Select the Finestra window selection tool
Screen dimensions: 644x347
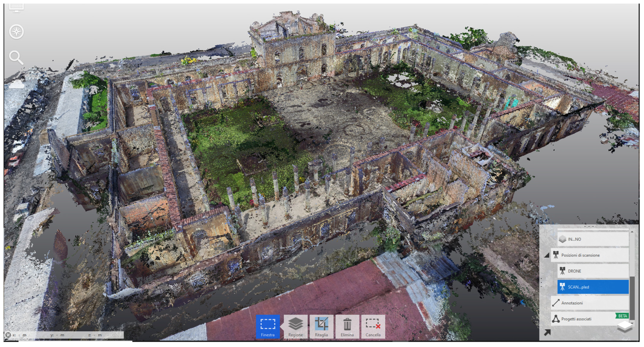[267, 326]
